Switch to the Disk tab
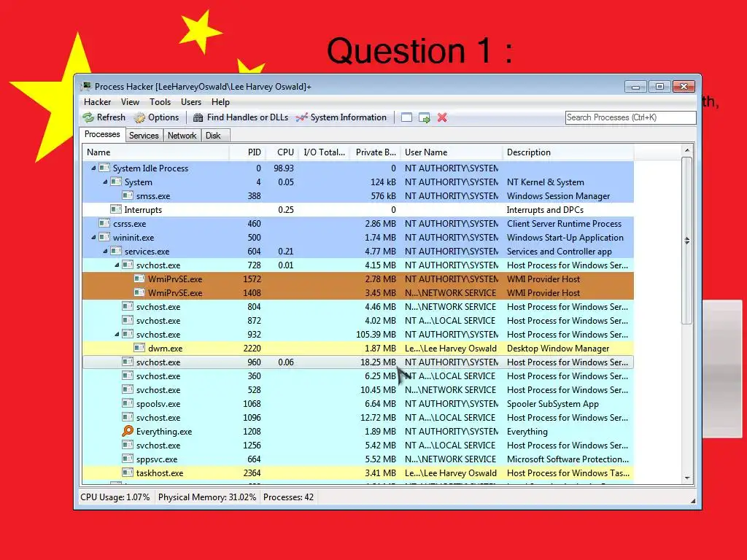The width and height of the screenshot is (747, 560). pos(214,135)
